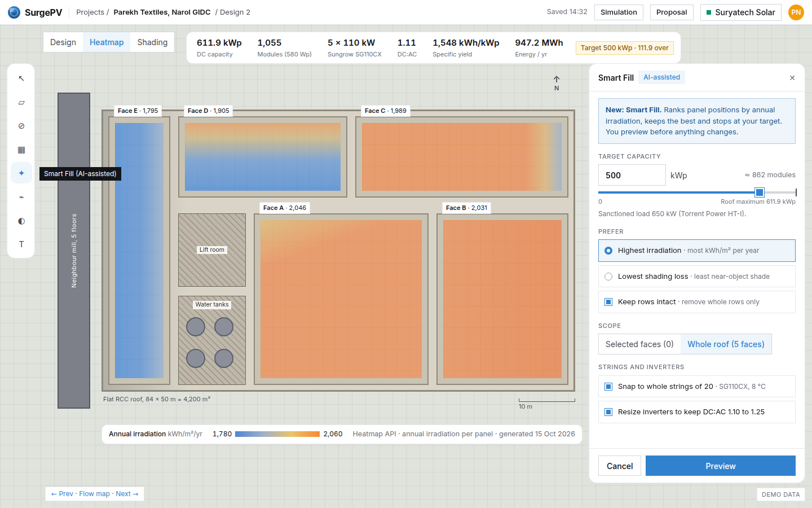
Task: Select Lowest shading loss preference
Action: (697, 277)
